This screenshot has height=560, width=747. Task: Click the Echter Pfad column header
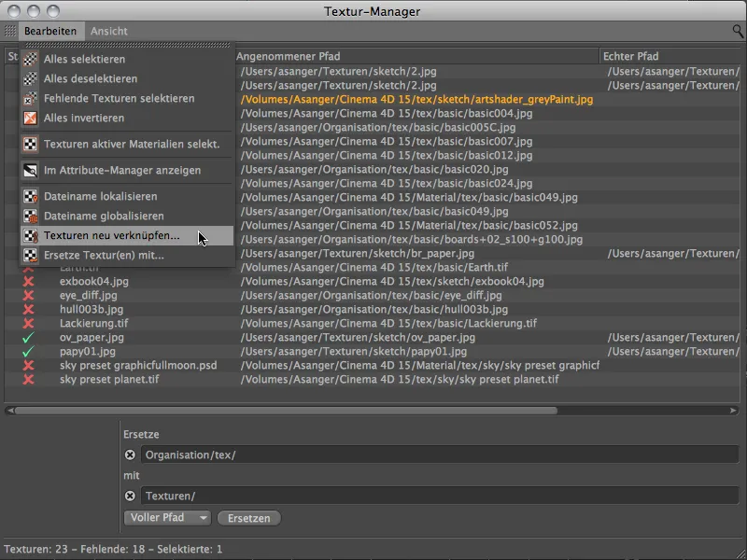pyautogui.click(x=671, y=56)
